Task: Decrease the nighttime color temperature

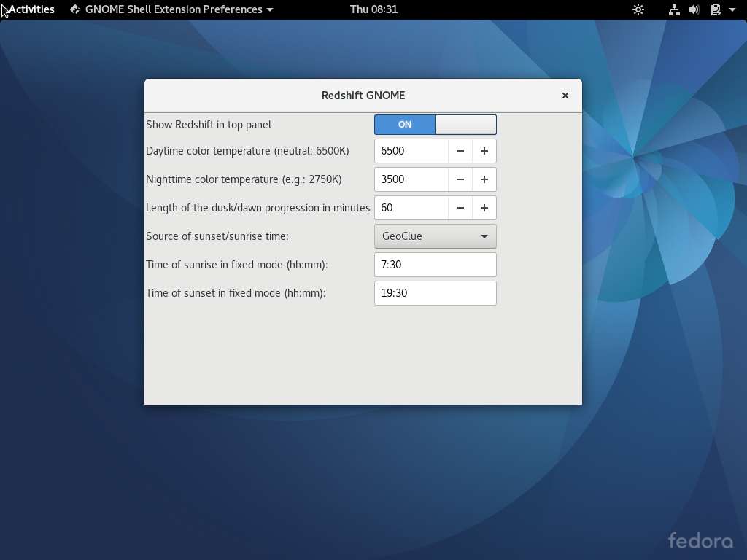Action: click(x=460, y=179)
